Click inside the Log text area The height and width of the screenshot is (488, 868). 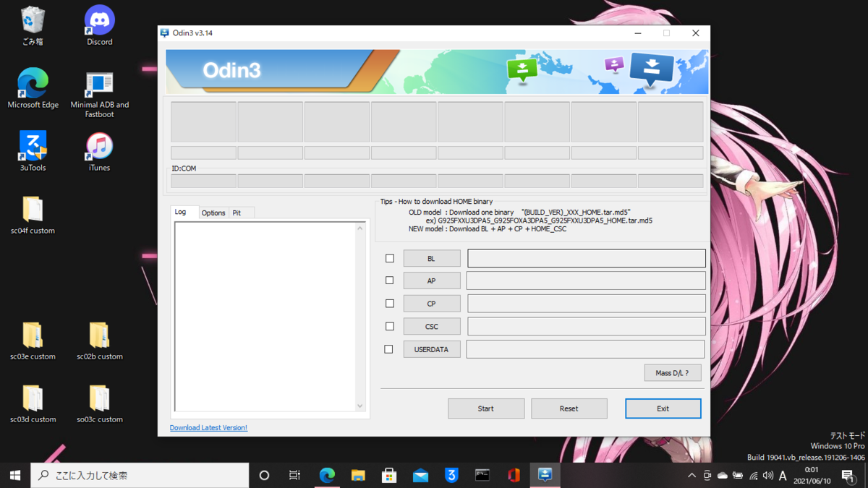[265, 317]
